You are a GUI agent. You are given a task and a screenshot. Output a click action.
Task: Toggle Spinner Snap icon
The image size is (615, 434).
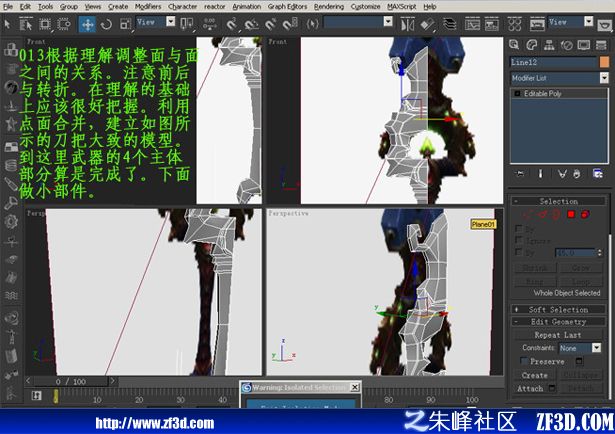[x=290, y=24]
